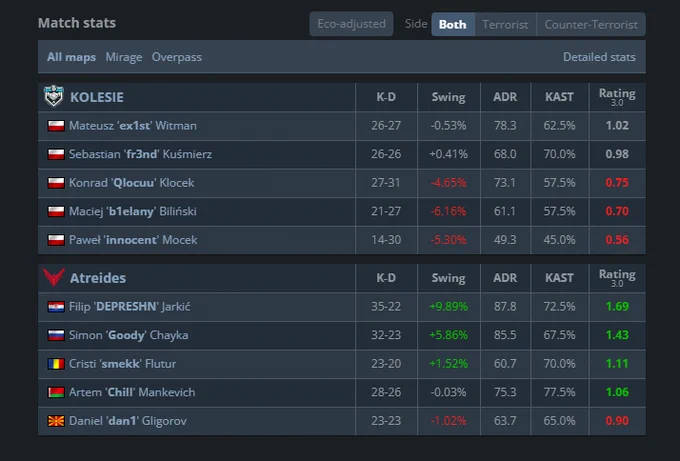Viewport: 680px width, 461px height.
Task: Click Goody's 32-23 K-D value
Action: (386, 335)
